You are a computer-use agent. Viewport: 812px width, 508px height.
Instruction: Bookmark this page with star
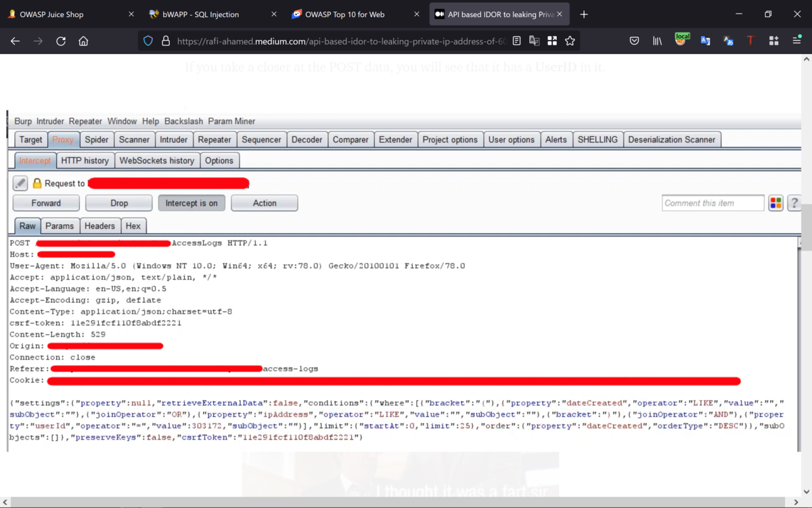click(570, 41)
